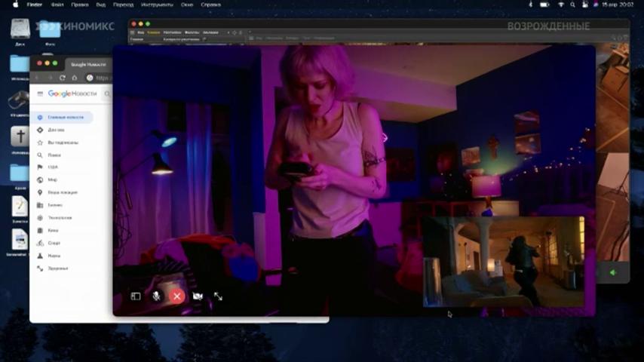Image resolution: width=644 pixels, height=362 pixels.
Task: Reload the Google News page
Action: tap(63, 78)
